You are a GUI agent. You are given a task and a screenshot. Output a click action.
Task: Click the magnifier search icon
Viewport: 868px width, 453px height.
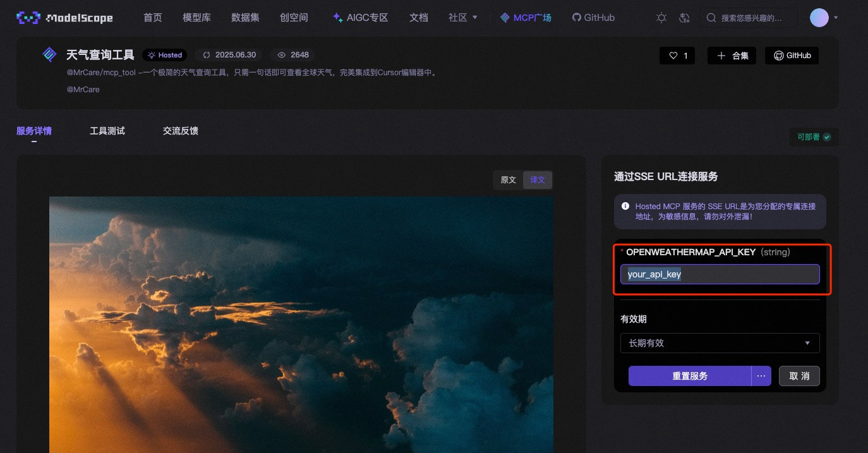pos(711,18)
